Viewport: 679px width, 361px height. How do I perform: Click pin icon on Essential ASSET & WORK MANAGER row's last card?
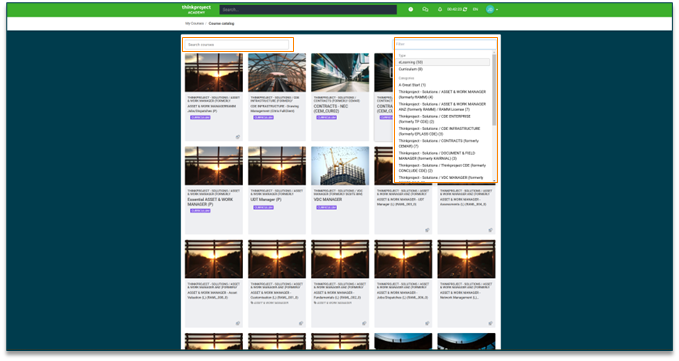click(490, 230)
